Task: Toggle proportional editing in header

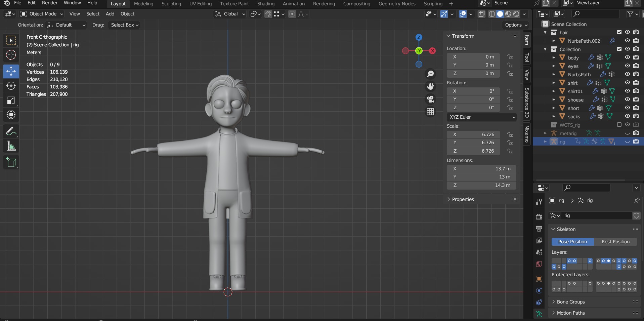Action: pyautogui.click(x=292, y=14)
